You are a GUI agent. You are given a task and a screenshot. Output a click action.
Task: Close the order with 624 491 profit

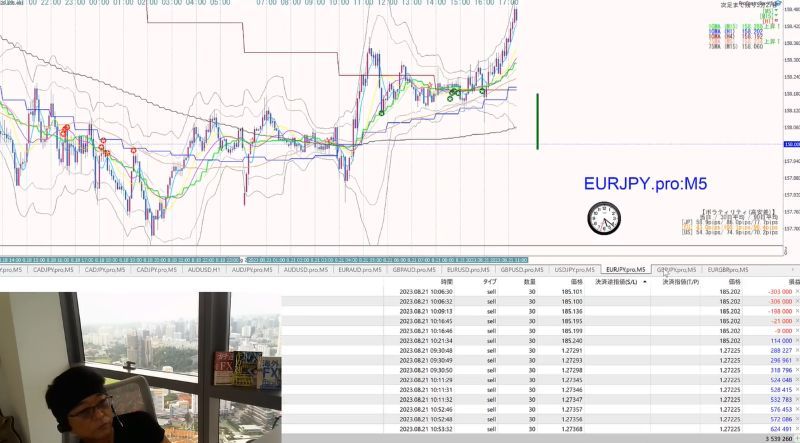(797, 429)
